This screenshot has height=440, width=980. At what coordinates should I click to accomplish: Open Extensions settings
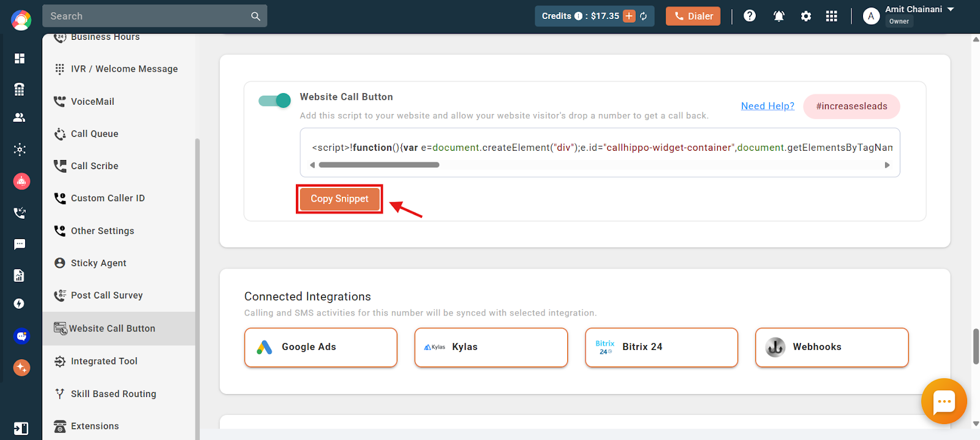coord(119,427)
